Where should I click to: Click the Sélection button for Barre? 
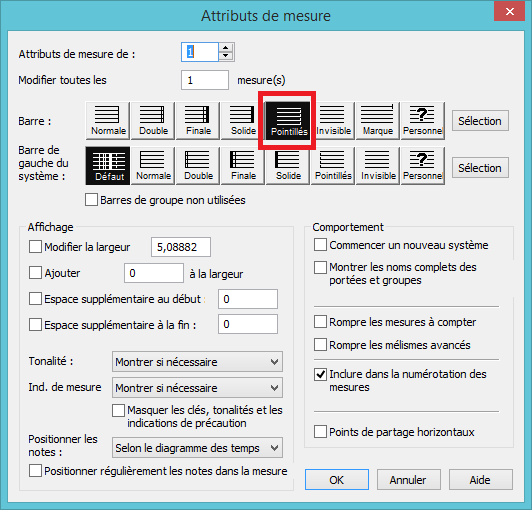click(480, 121)
